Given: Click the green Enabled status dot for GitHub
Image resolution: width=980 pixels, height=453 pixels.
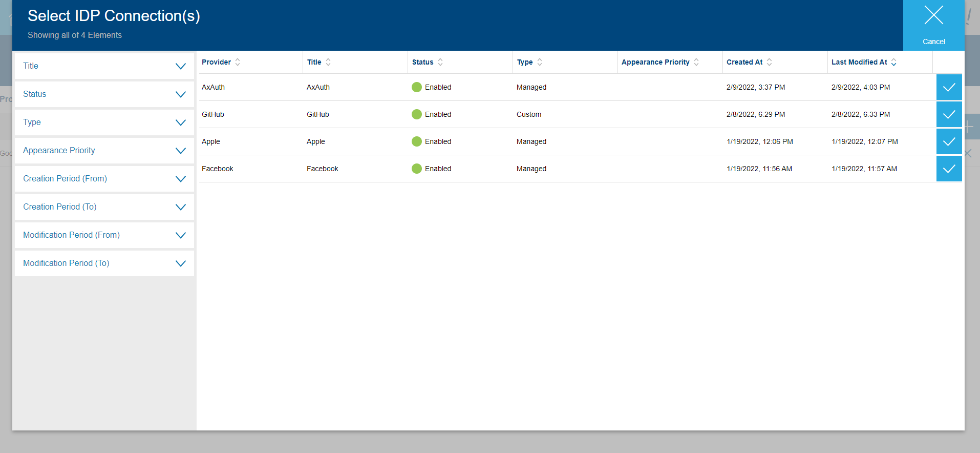Looking at the screenshot, I should pyautogui.click(x=417, y=114).
